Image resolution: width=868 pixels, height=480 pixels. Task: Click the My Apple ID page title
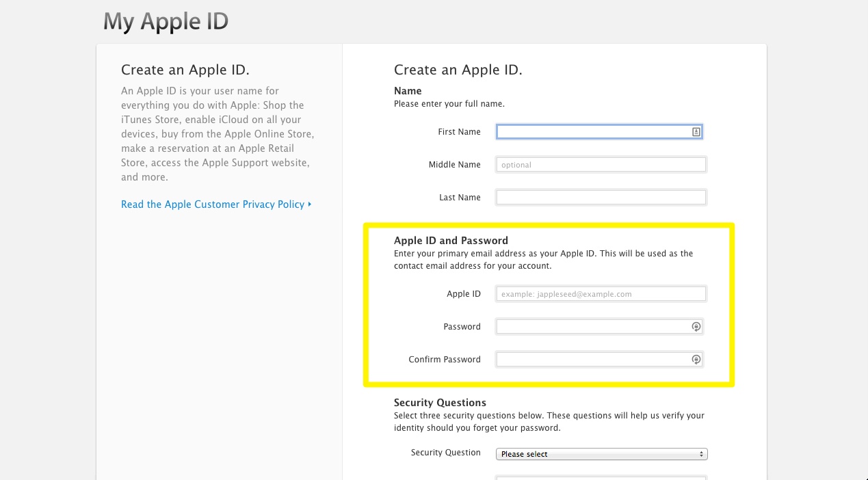click(166, 22)
